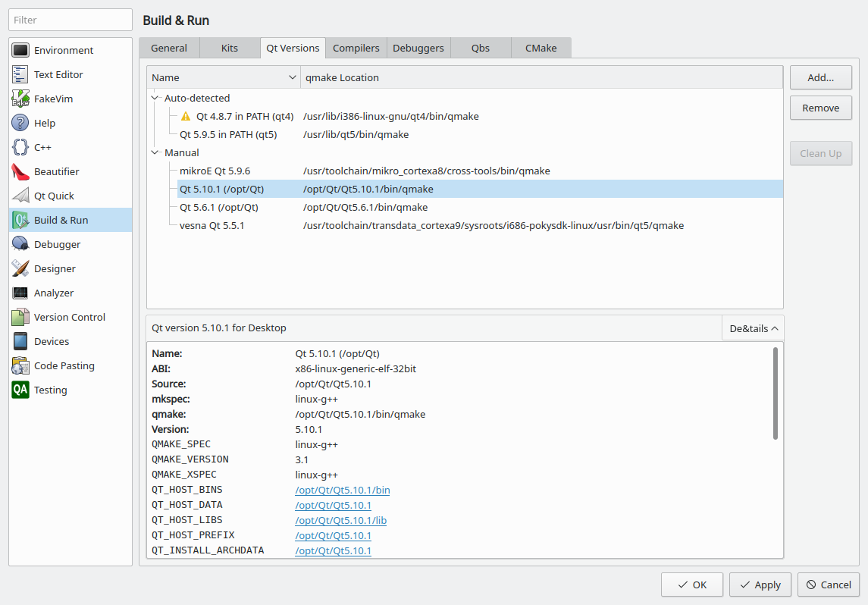Focus the Filter search field

click(x=71, y=20)
